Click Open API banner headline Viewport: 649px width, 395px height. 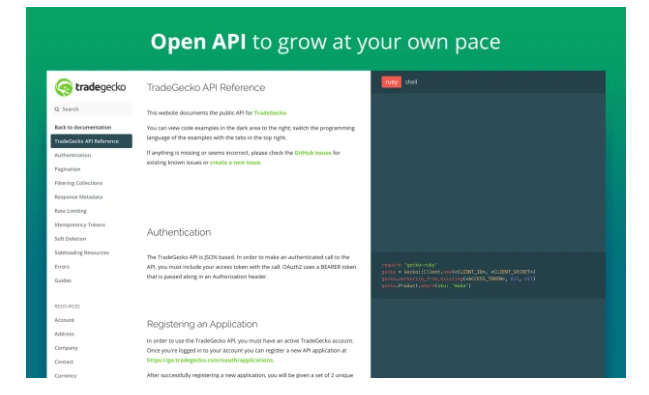tap(325, 42)
